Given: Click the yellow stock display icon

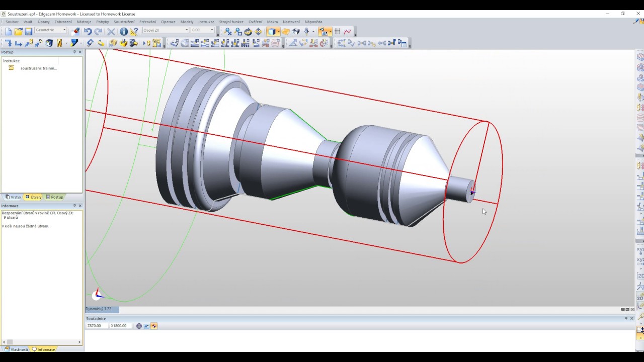Looking at the screenshot, I should tap(285, 31).
